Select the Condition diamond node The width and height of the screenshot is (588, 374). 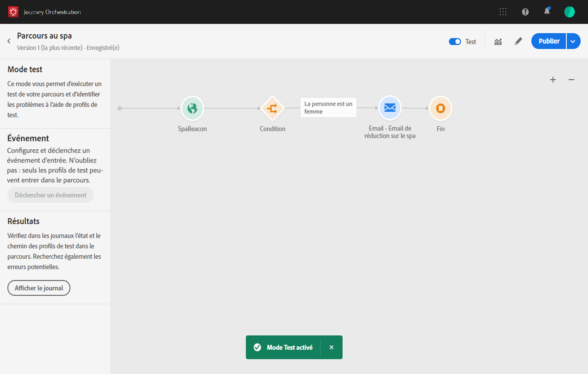click(272, 108)
